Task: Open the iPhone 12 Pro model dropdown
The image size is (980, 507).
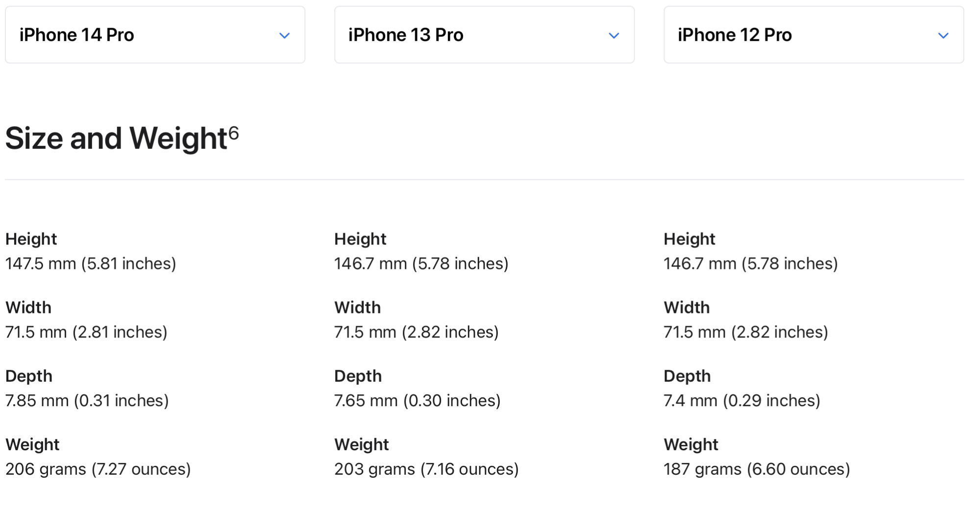Action: [813, 35]
